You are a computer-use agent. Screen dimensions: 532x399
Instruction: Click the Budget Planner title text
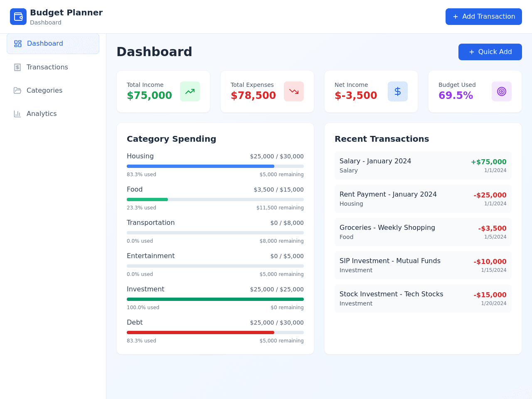coord(66,12)
